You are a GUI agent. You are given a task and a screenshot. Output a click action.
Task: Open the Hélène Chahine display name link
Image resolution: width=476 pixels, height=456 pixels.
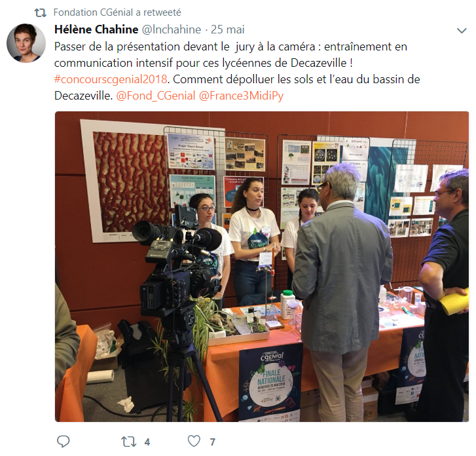(96, 29)
